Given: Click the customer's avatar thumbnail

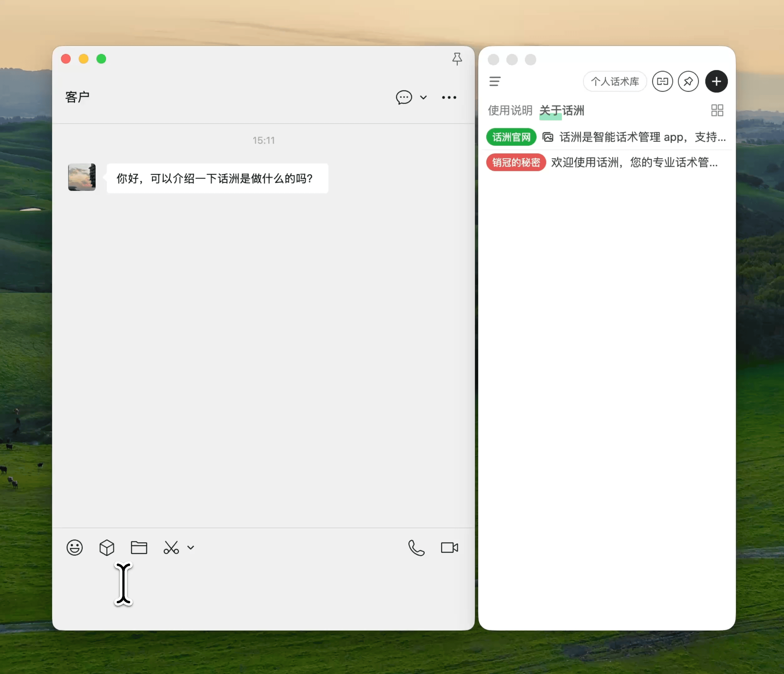Looking at the screenshot, I should [82, 177].
